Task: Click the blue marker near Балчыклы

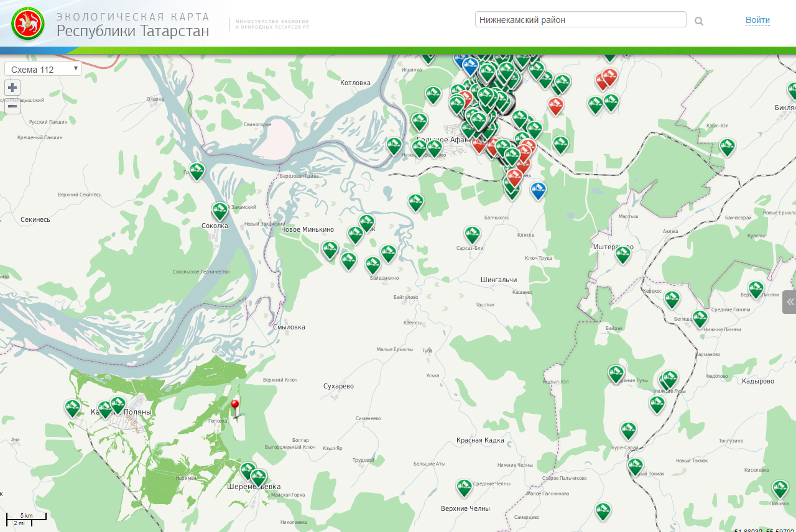Action: 539,190
